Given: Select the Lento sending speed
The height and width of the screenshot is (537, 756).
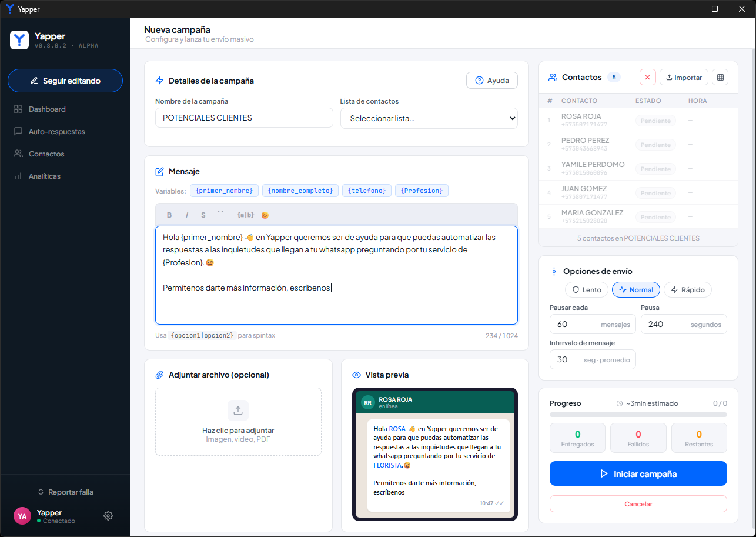Looking at the screenshot, I should pos(586,289).
